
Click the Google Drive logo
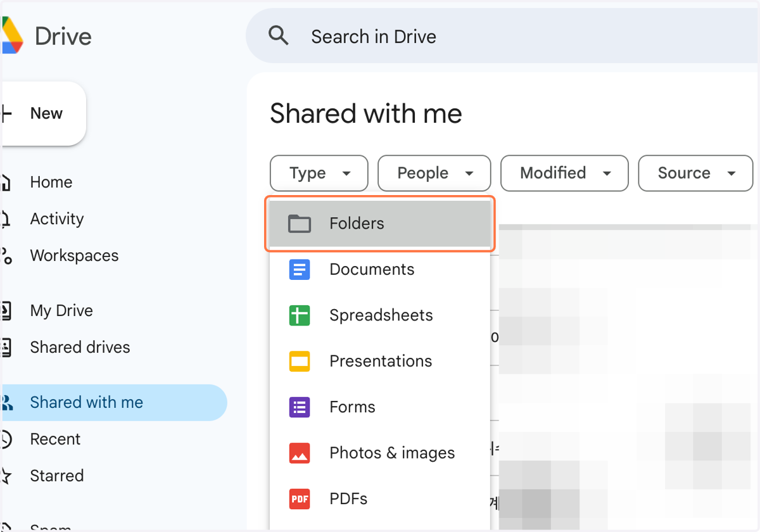pyautogui.click(x=13, y=36)
